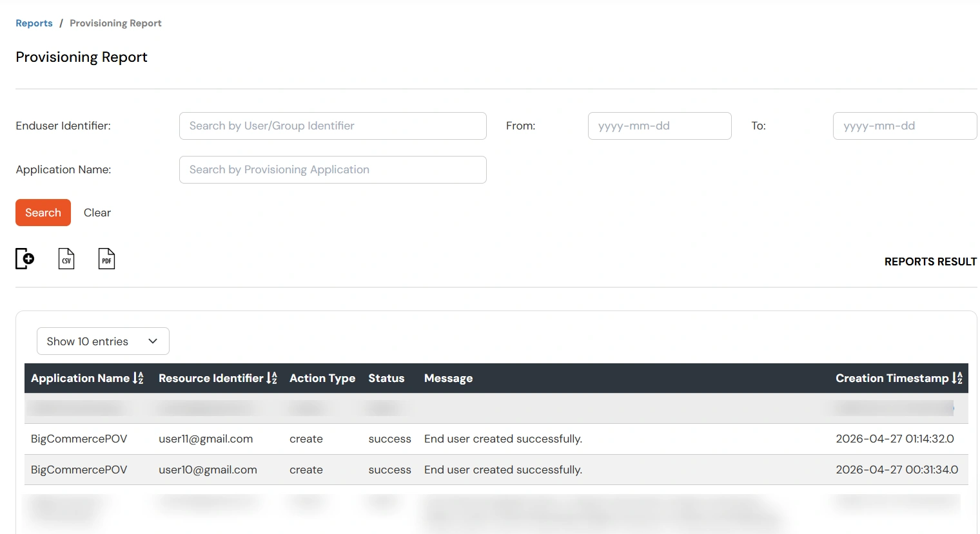Click BigCommercePOV in user10 row
The width and height of the screenshot is (980, 534).
pos(79,470)
